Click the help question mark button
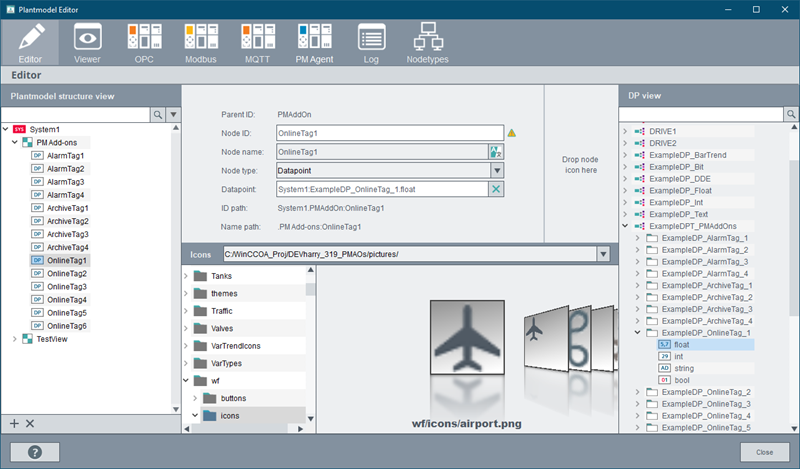 (35, 451)
